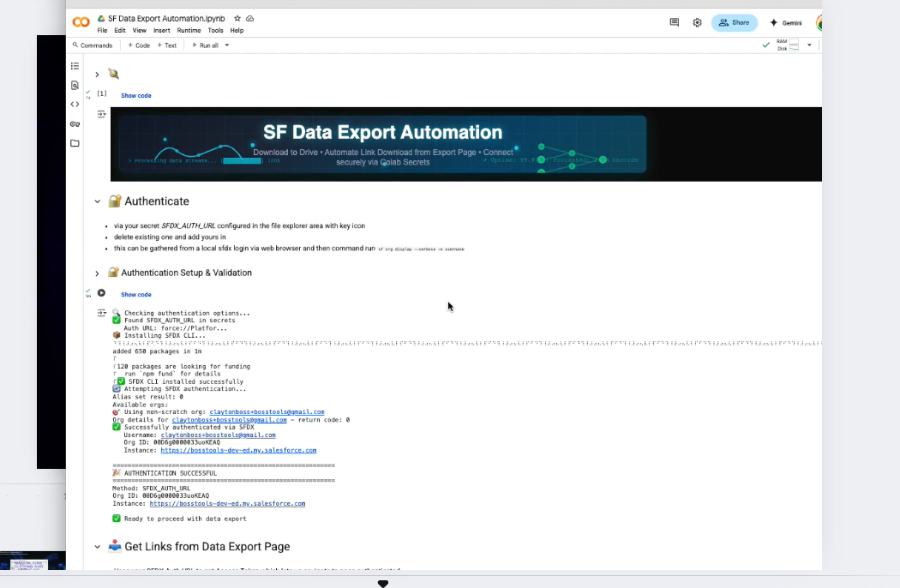Open Runtime menu
Screen dimensions: 900x588
189,31
